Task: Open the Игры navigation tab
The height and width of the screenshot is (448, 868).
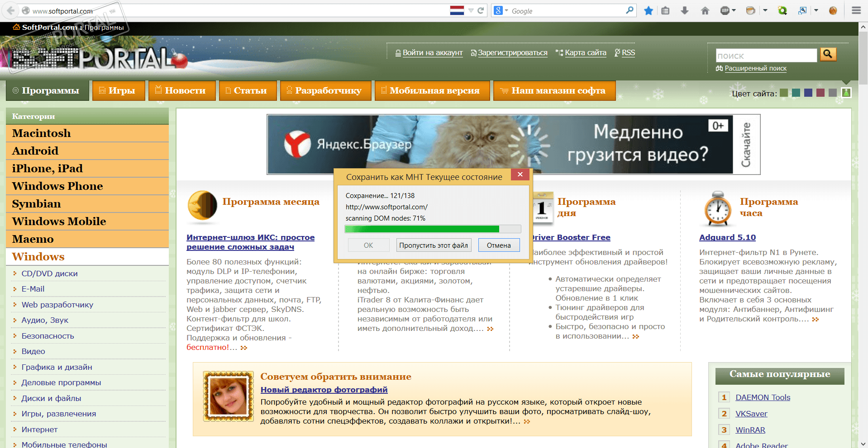Action: pos(119,90)
